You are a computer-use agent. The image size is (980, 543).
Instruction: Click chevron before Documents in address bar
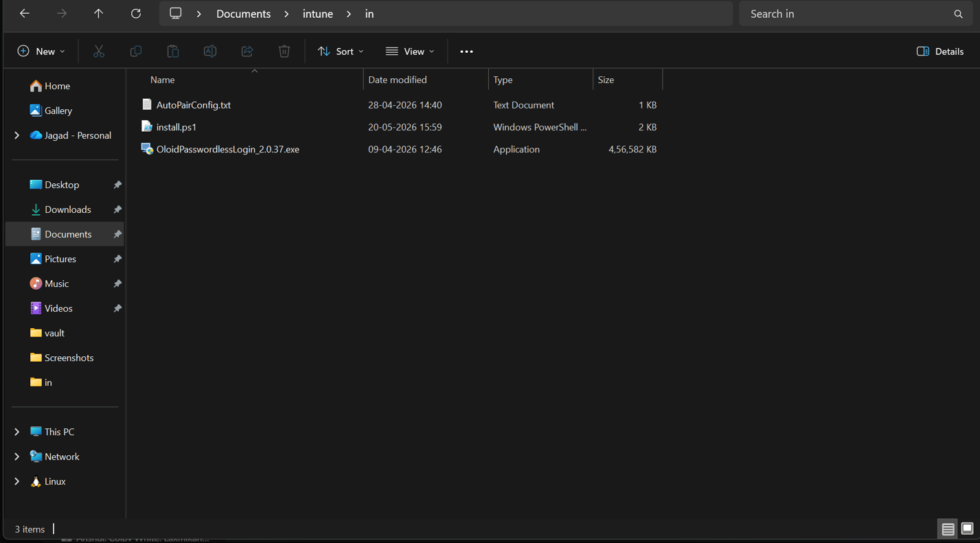[x=199, y=14]
